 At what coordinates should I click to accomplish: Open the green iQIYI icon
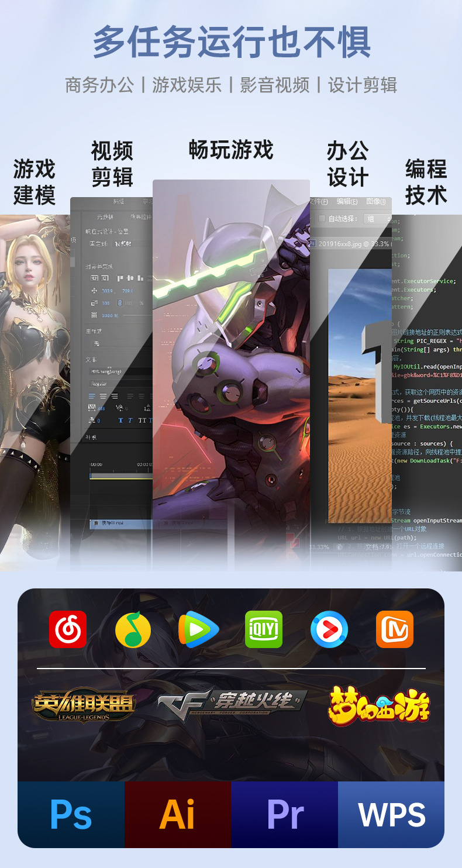coord(264,629)
